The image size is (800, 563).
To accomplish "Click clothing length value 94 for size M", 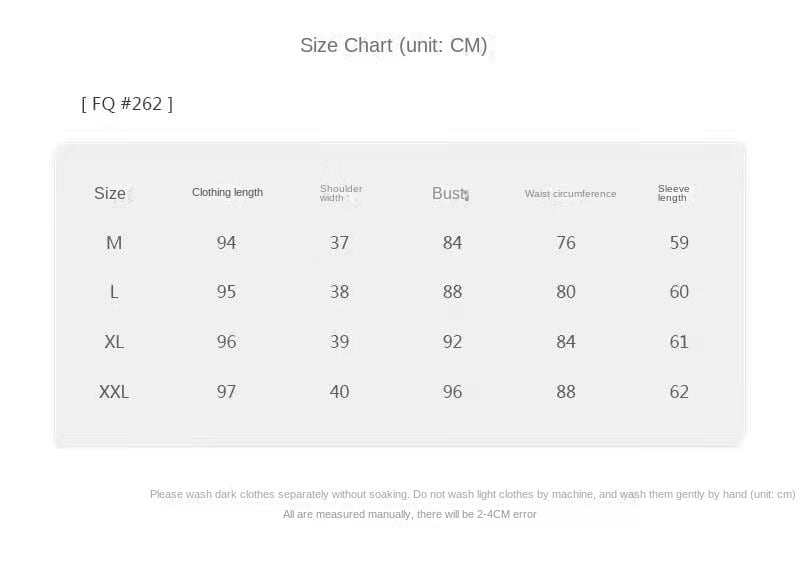I will pos(227,242).
